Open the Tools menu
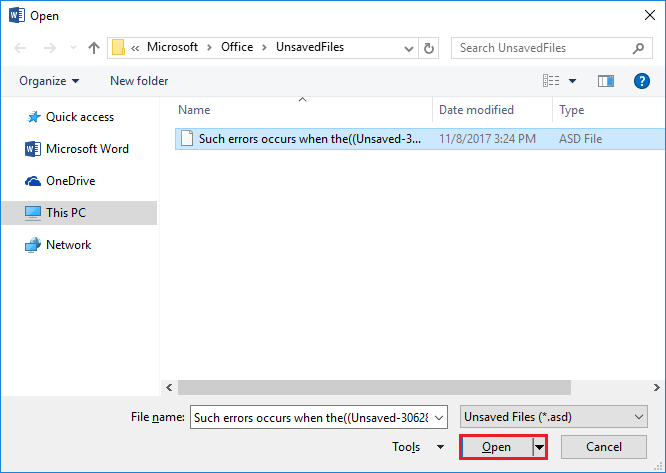Screen dimensions: 666x473 [x=418, y=447]
